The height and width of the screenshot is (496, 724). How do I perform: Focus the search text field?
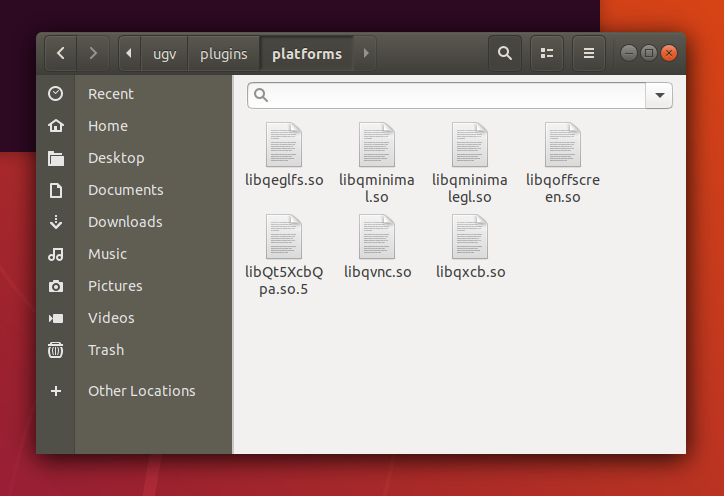click(446, 96)
